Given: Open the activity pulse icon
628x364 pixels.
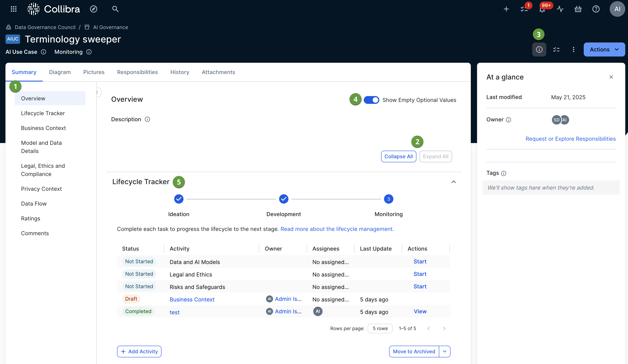Looking at the screenshot, I should click(x=560, y=9).
